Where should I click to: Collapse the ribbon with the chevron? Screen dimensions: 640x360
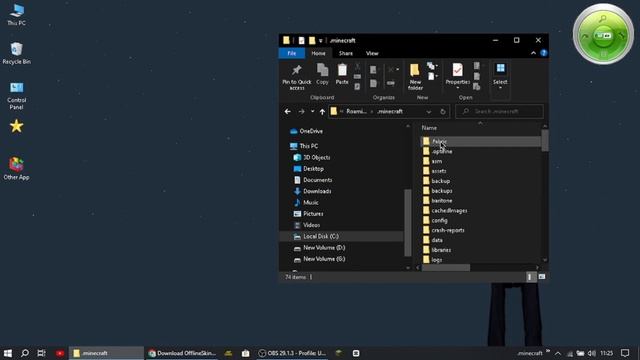pos(533,53)
